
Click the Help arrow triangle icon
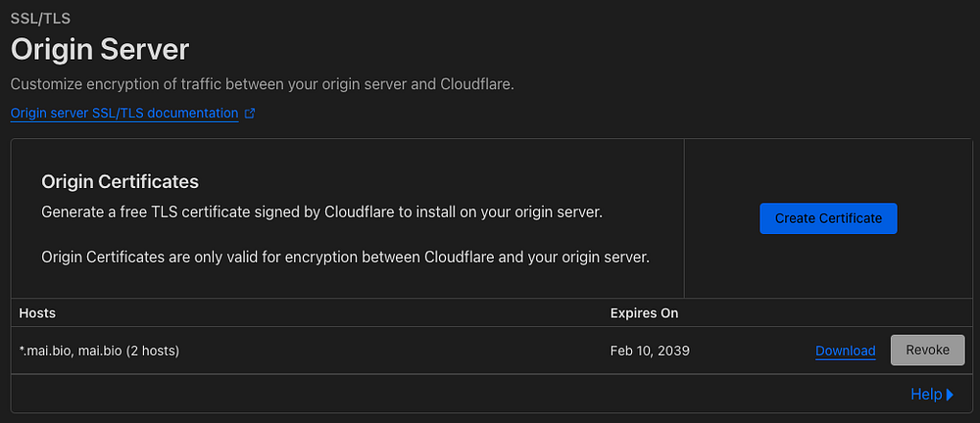[950, 395]
